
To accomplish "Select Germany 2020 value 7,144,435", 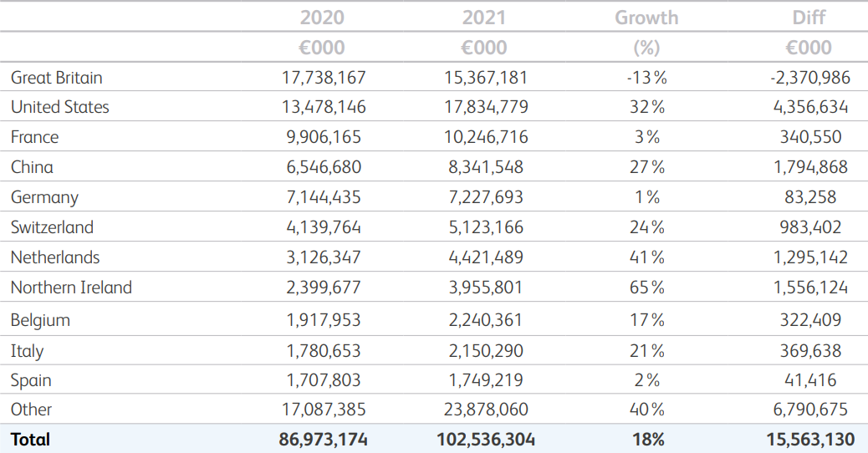I will (324, 197).
